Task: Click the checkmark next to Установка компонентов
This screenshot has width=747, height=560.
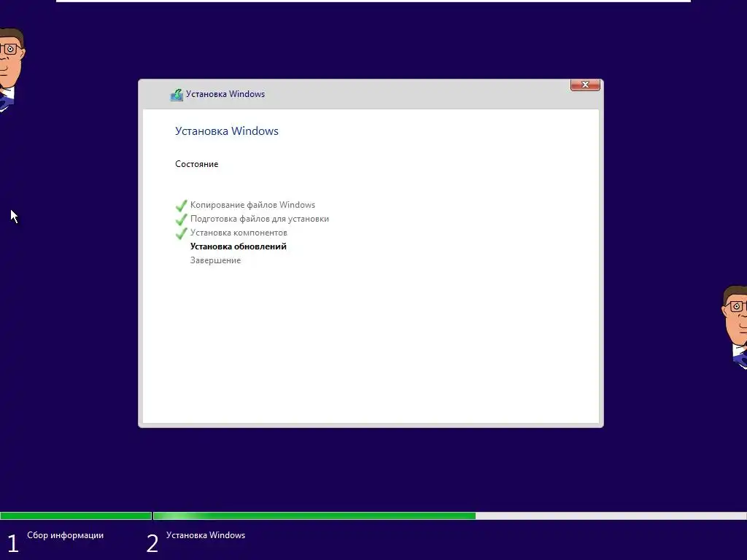Action: tap(182, 233)
